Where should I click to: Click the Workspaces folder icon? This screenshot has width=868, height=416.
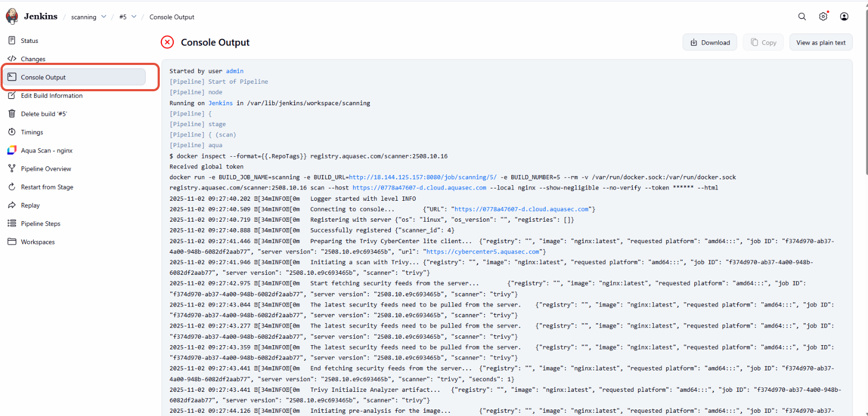click(12, 242)
